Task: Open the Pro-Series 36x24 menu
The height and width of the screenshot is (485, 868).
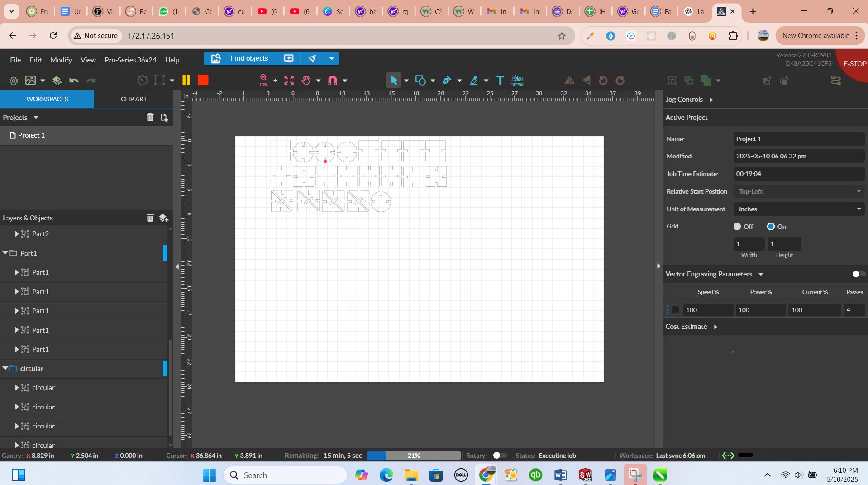Action: [130, 60]
